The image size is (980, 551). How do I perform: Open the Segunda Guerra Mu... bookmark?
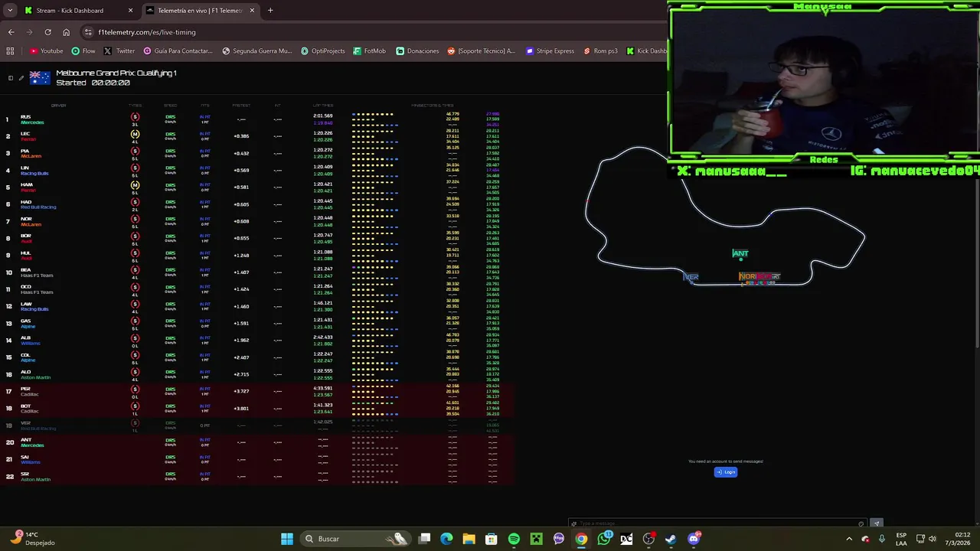pyautogui.click(x=257, y=51)
